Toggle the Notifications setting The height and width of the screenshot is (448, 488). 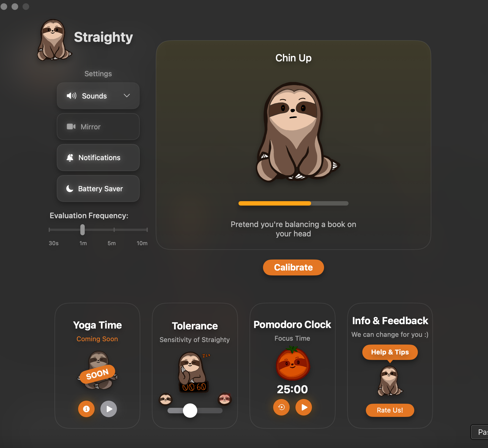[98, 158]
